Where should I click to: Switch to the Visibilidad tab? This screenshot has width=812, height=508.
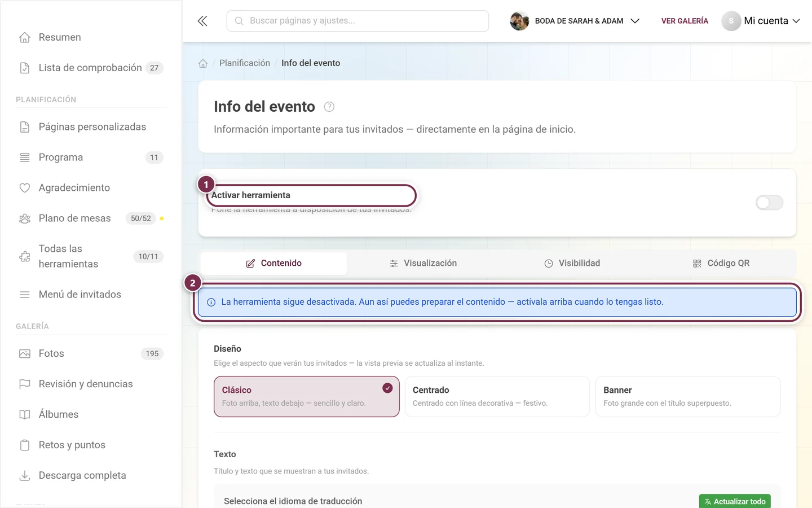point(572,263)
